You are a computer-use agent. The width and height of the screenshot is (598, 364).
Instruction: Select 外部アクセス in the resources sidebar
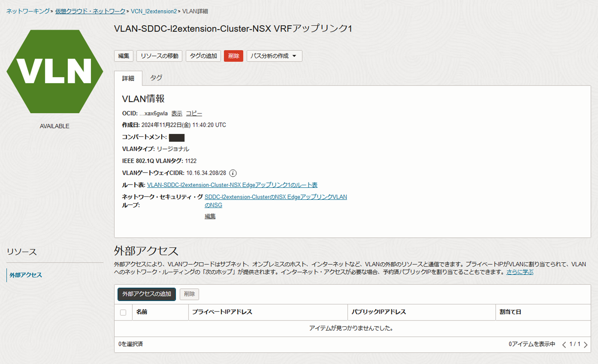point(26,275)
